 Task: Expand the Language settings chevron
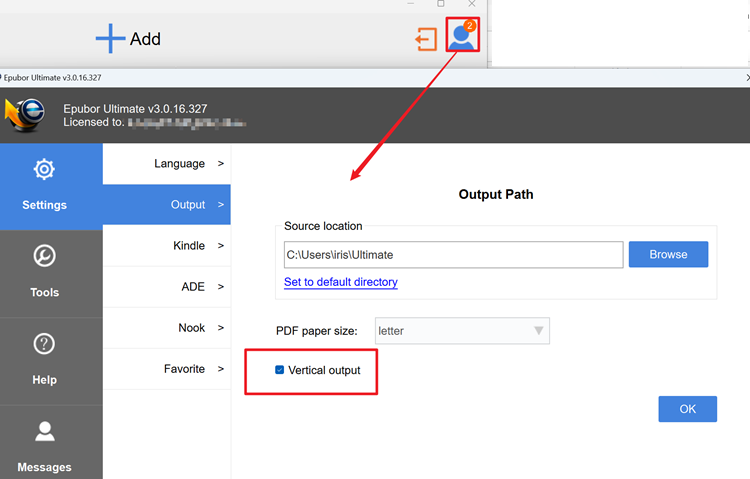221,164
